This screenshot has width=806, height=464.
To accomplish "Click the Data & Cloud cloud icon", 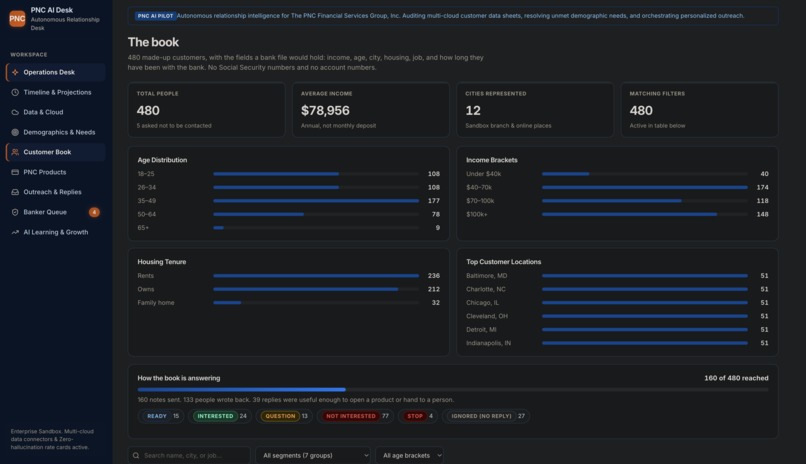I will (15, 112).
